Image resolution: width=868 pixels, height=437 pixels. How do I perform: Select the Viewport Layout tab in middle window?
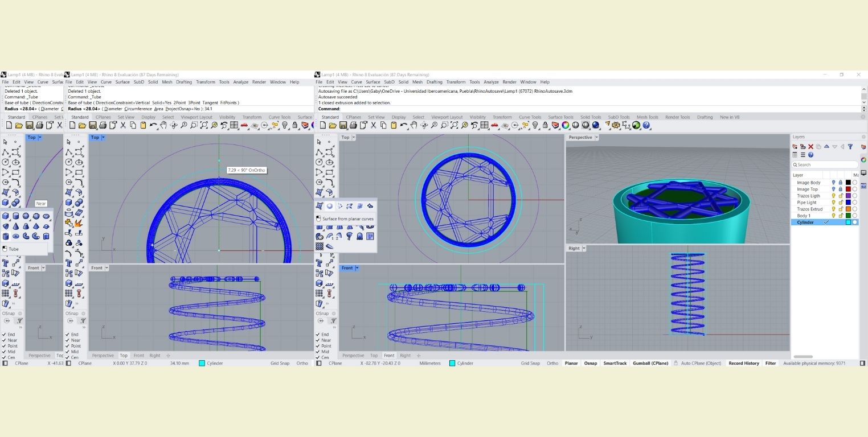[x=196, y=117]
